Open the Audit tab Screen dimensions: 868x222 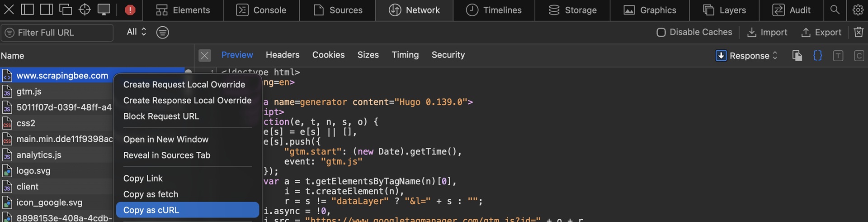tap(791, 10)
